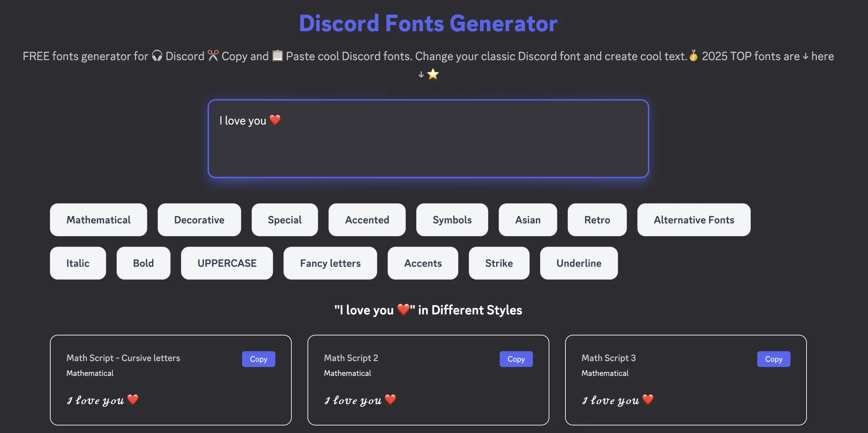Copy the Math Script cursive text
This screenshot has width=868, height=433.
pos(259,359)
